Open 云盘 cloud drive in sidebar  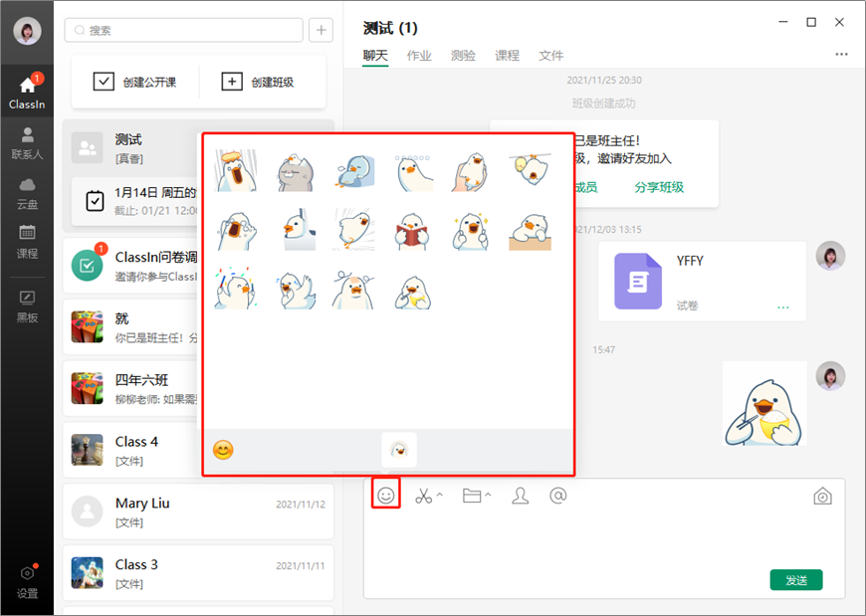tap(27, 193)
